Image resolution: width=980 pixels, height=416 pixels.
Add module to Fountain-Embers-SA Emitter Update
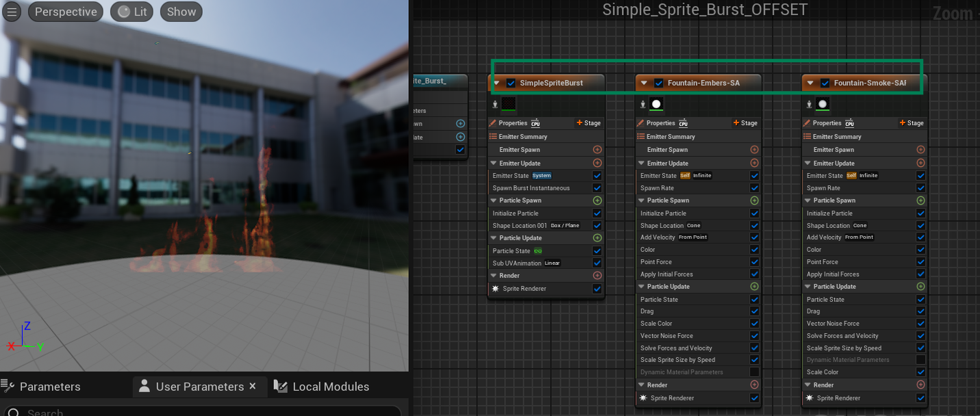coord(754,163)
